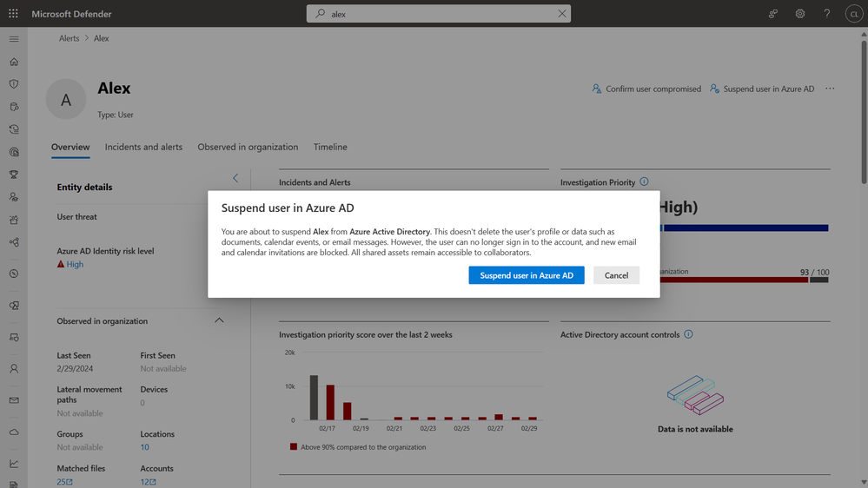The height and width of the screenshot is (488, 868).
Task: Open the High risk level link
Action: (75, 264)
